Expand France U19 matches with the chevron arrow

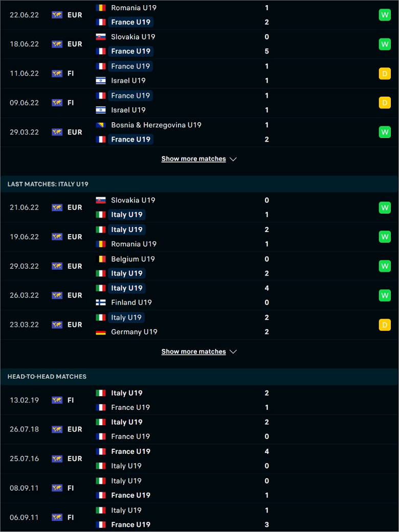(x=233, y=159)
